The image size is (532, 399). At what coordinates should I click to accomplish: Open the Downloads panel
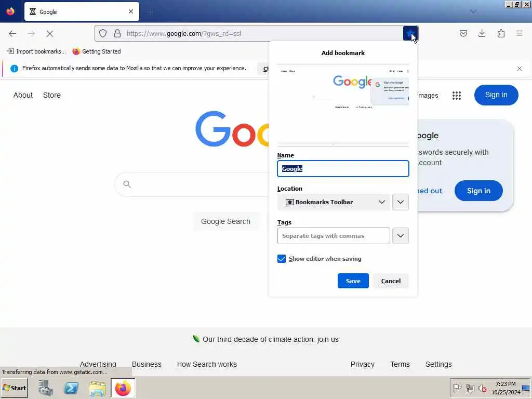click(482, 33)
